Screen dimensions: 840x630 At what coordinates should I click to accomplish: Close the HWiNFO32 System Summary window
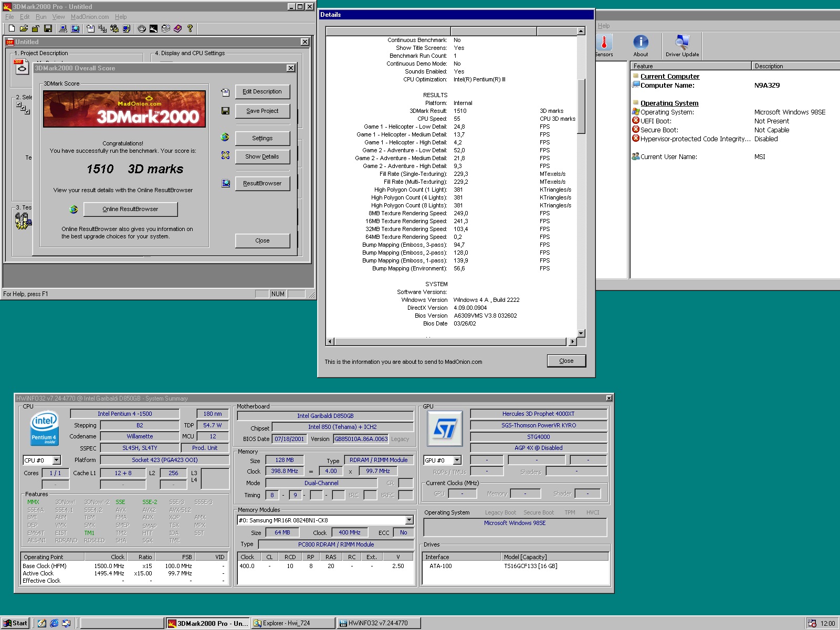tap(609, 398)
